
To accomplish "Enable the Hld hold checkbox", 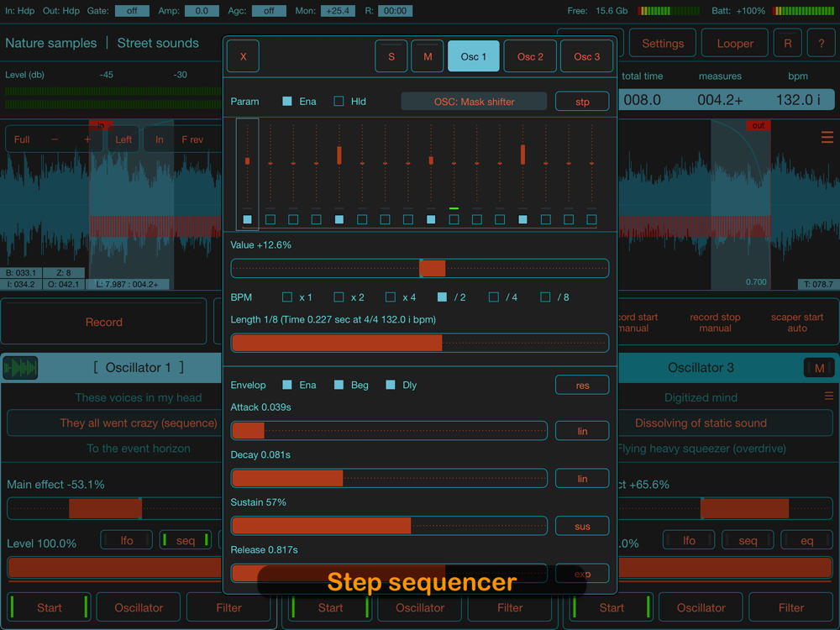I will (x=339, y=102).
